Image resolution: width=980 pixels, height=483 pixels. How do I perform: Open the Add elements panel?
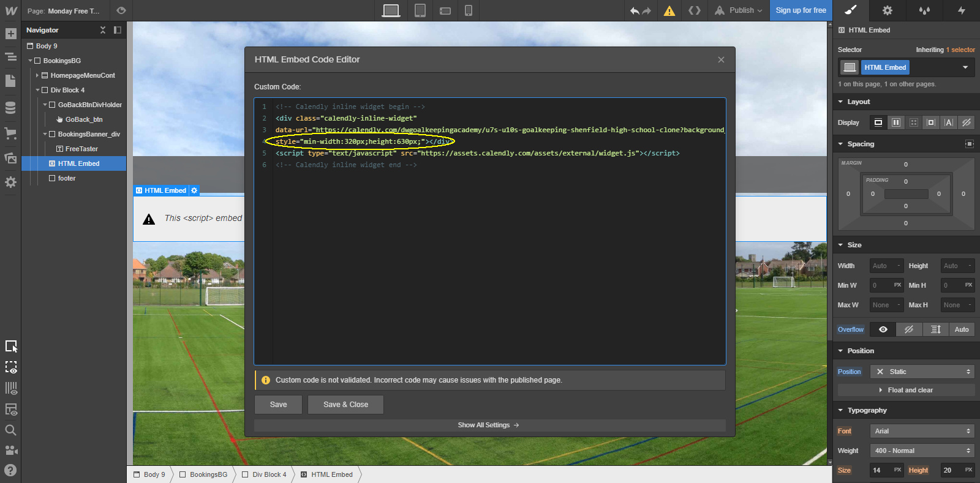click(x=10, y=34)
